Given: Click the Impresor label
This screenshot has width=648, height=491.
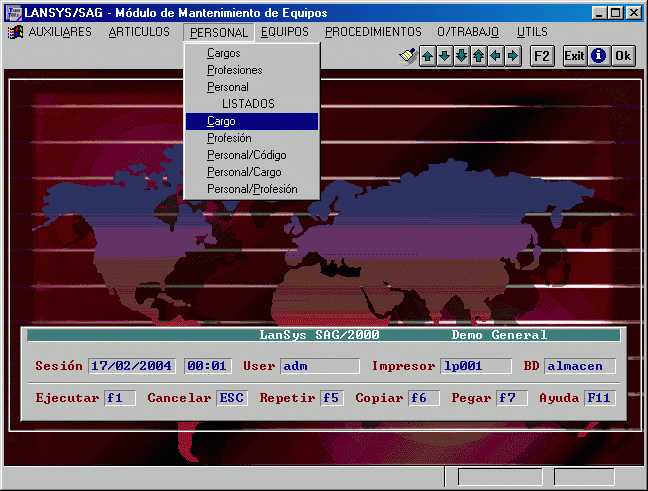Looking at the screenshot, I should coord(403,366).
